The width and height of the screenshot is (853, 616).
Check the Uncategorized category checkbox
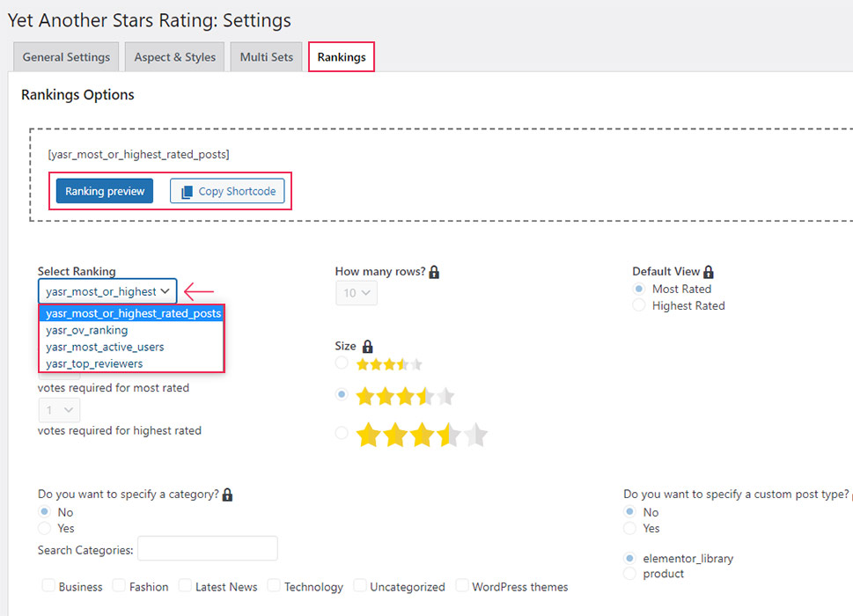(359, 585)
